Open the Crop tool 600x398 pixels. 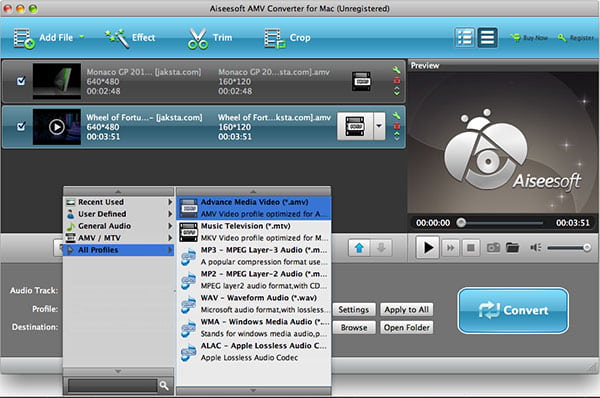pos(287,38)
